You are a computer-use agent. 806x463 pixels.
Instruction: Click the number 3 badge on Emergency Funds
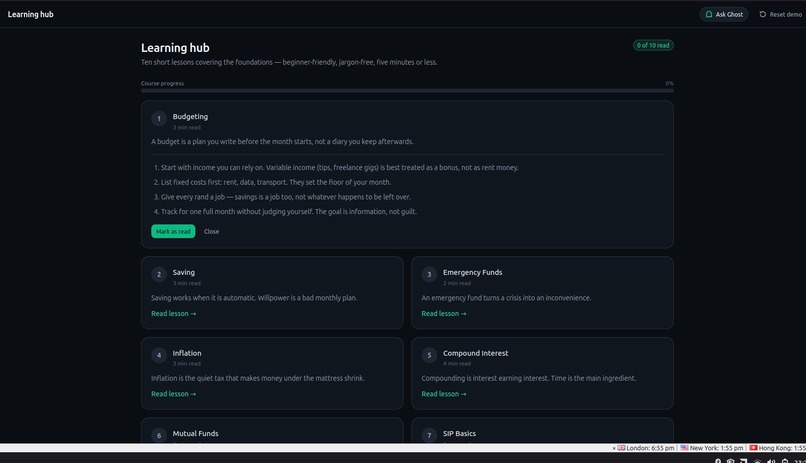(x=429, y=274)
